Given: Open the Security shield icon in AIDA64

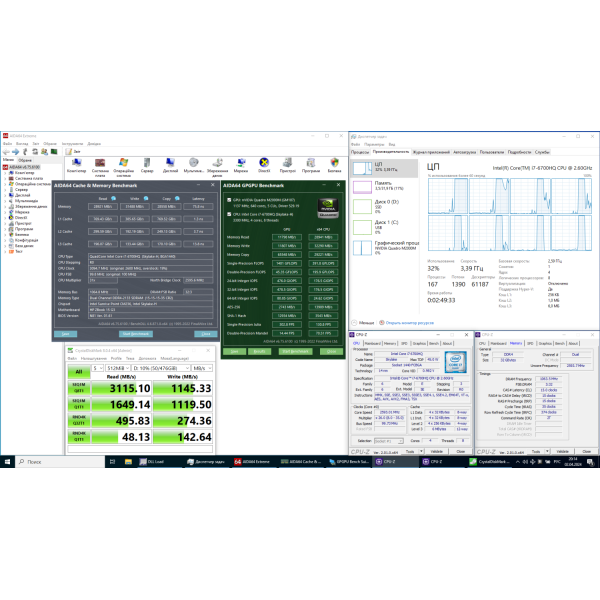Looking at the screenshot, I should tap(334, 163).
